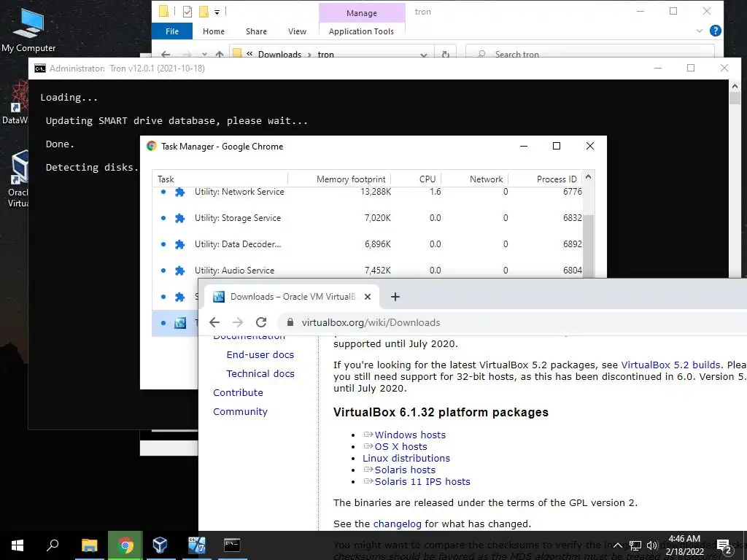Click the network tray icon
747x560 pixels.
[635, 545]
